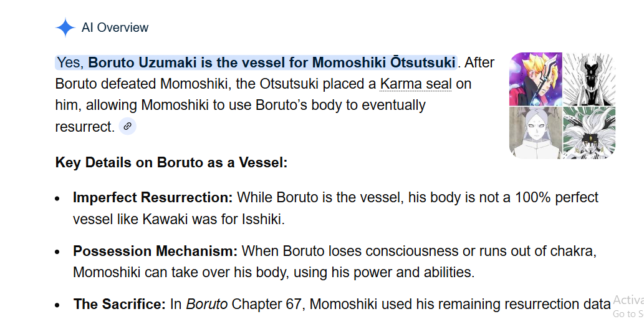Open the black-and-white manga thumbnail
Image resolution: width=644 pixels, height=319 pixels.
click(589, 79)
